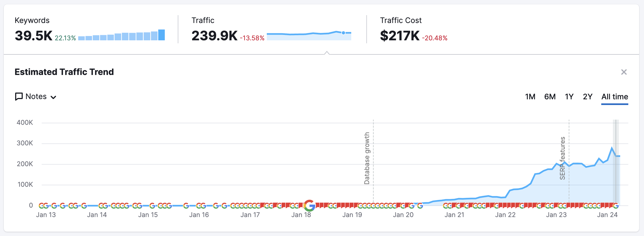The image size is (644, 236).
Task: Click the 400K y-axis label
Action: point(25,123)
